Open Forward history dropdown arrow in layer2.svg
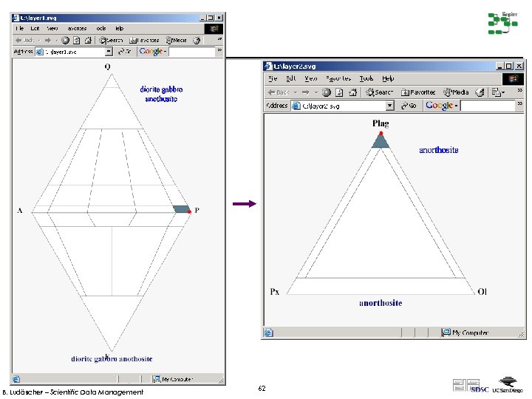The image size is (532, 399). pyautogui.click(x=316, y=92)
